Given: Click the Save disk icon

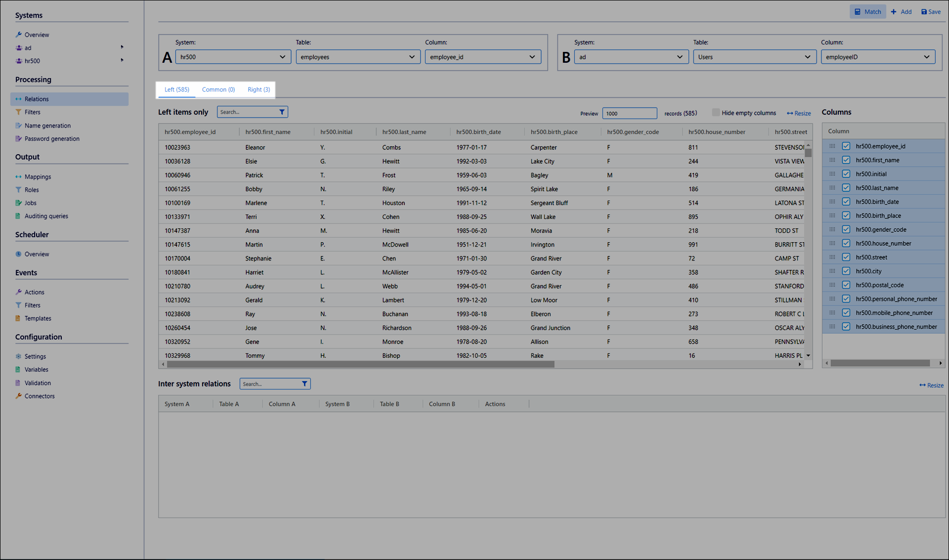Looking at the screenshot, I should pyautogui.click(x=924, y=12).
